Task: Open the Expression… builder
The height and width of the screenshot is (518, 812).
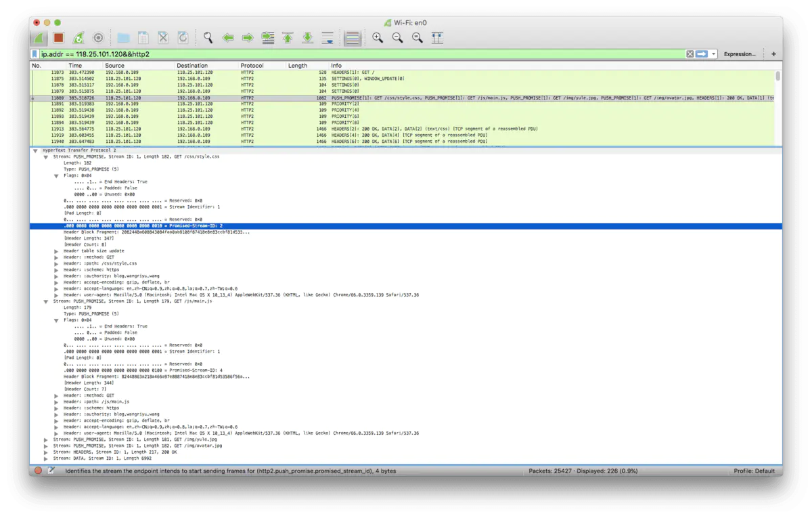Action: click(x=740, y=54)
